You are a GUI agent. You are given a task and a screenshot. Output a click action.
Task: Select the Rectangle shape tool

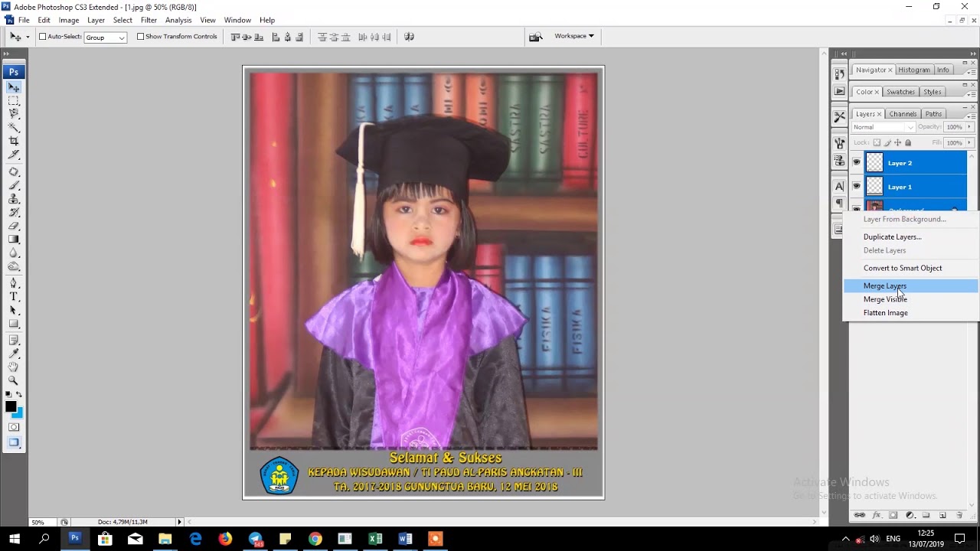[14, 324]
